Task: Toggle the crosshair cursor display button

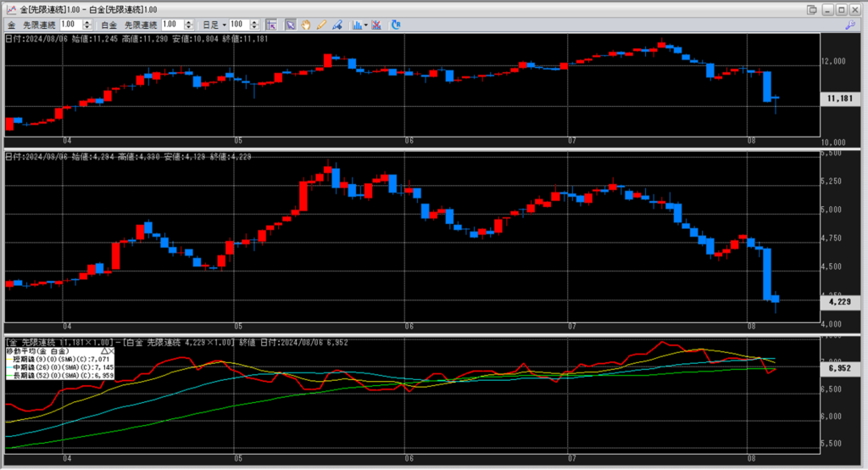Action: point(271,25)
